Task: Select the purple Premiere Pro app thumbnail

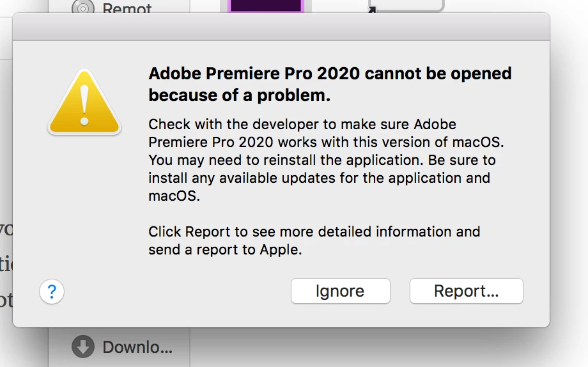Action: point(265,6)
